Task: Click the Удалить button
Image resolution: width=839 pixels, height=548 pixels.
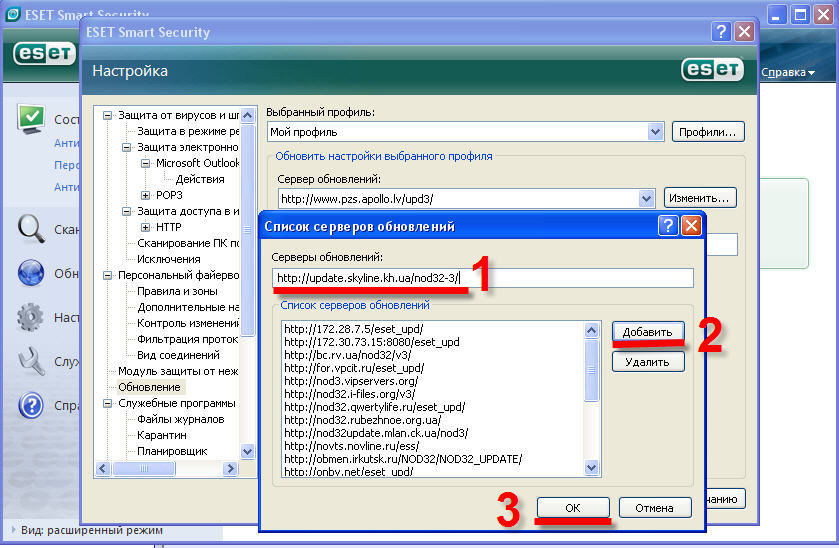Action: coord(648,362)
